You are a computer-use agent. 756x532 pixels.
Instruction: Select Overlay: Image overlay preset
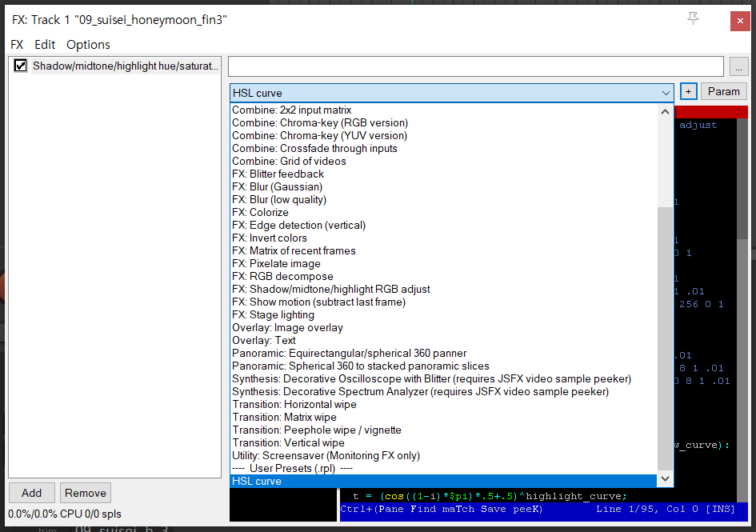click(x=443, y=327)
